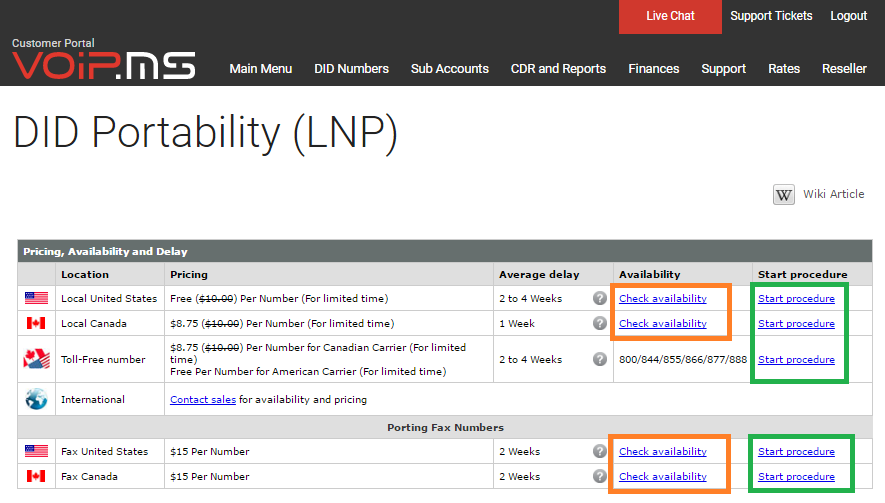Click help icon for Local United States delay
The height and width of the screenshot is (503, 885).
[599, 298]
